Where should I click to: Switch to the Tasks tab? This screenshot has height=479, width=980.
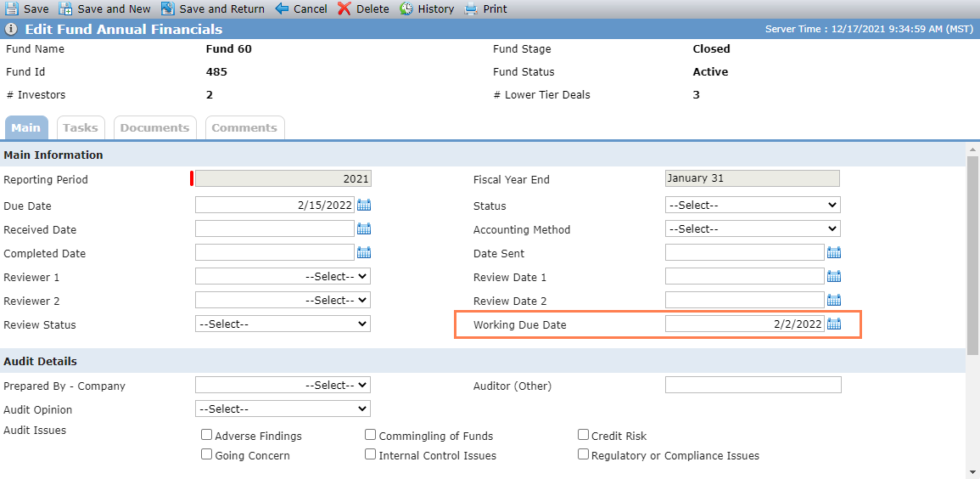pos(81,127)
